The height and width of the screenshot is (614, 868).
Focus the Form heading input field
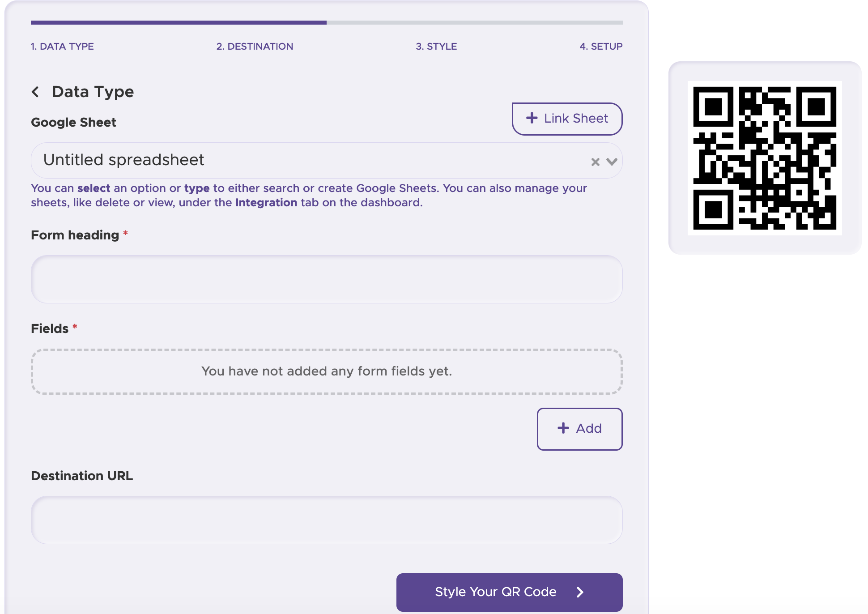point(326,279)
